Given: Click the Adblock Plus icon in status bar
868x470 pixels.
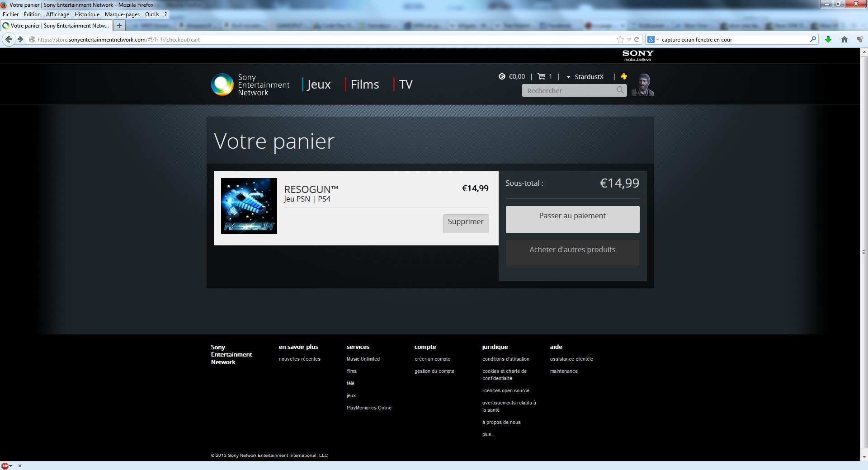Looking at the screenshot, I should coord(5,466).
